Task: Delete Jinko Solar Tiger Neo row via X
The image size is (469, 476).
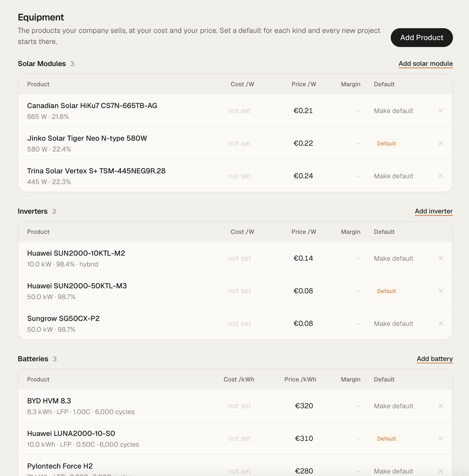Action: [441, 143]
